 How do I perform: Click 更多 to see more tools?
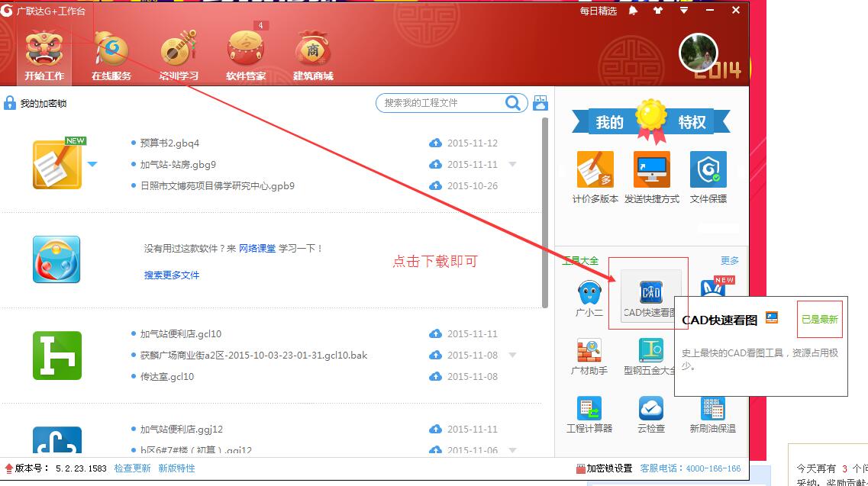coord(730,261)
